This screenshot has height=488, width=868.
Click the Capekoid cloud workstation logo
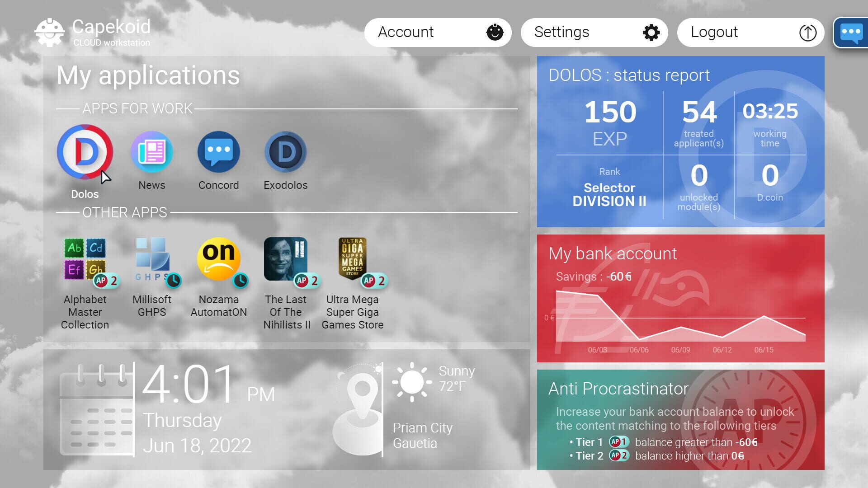[50, 31]
